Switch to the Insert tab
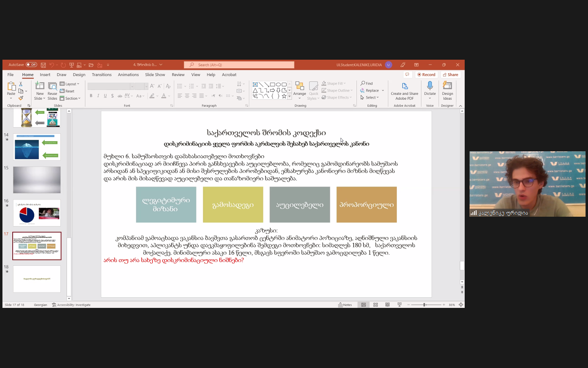The image size is (588, 368). (45, 74)
